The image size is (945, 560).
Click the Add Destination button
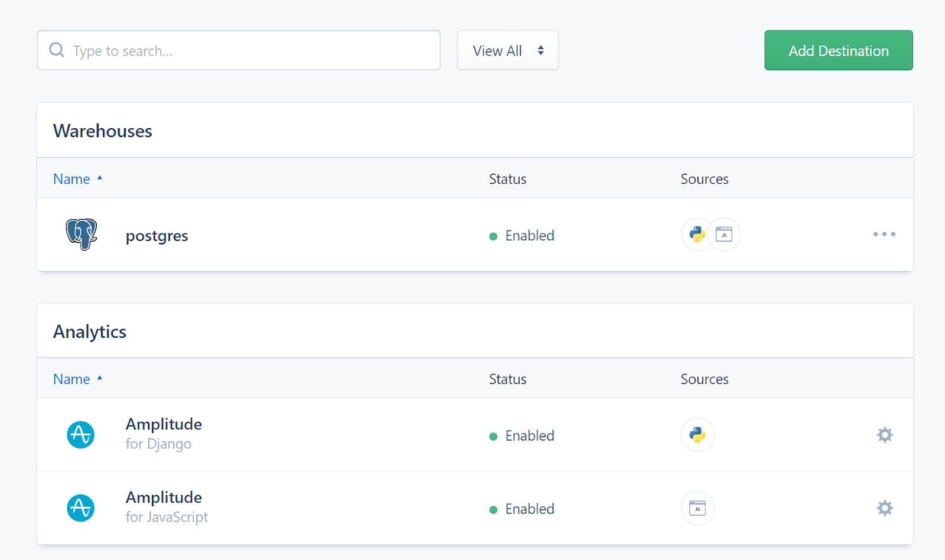(x=838, y=51)
